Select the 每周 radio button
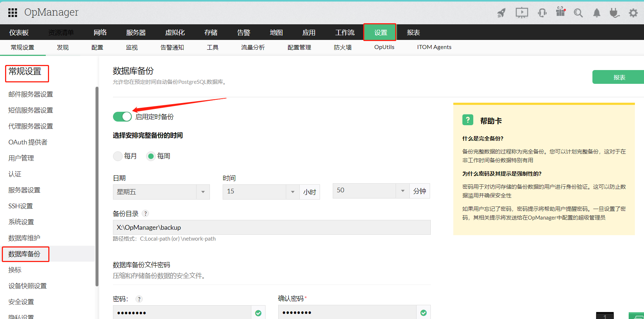 coord(151,156)
